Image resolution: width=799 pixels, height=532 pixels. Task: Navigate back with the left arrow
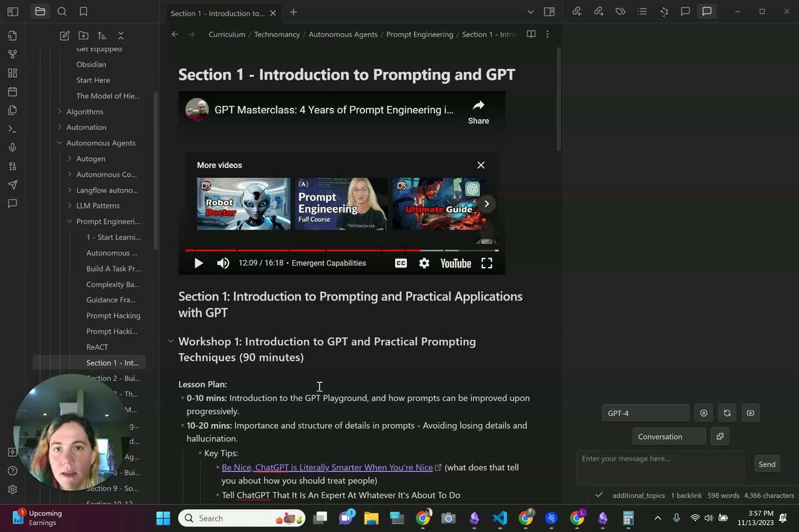[175, 34]
